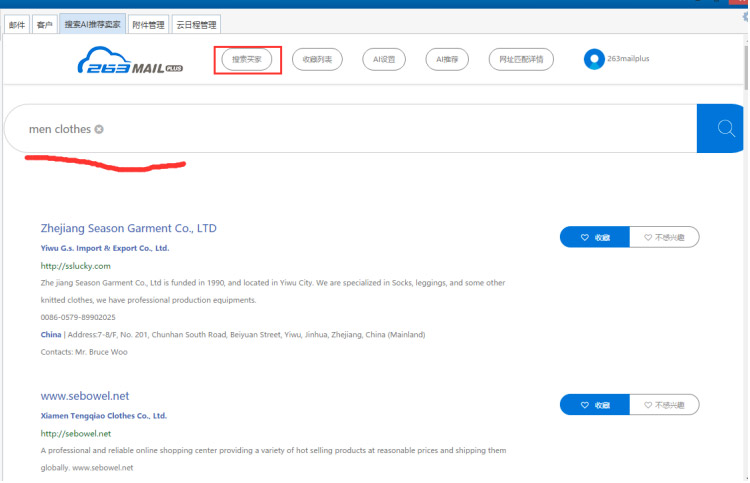Select the 附件管理 tab
The image size is (750, 483).
(x=148, y=24)
